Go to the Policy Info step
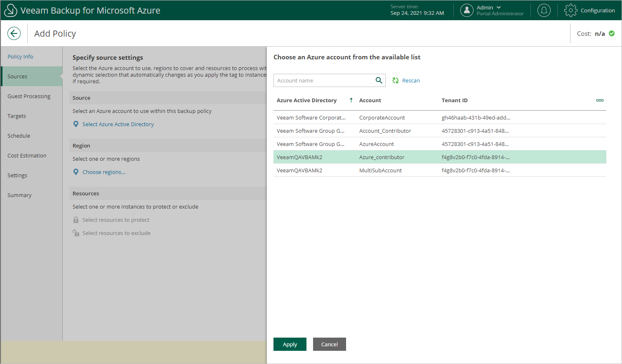This screenshot has width=622, height=364. 20,56
